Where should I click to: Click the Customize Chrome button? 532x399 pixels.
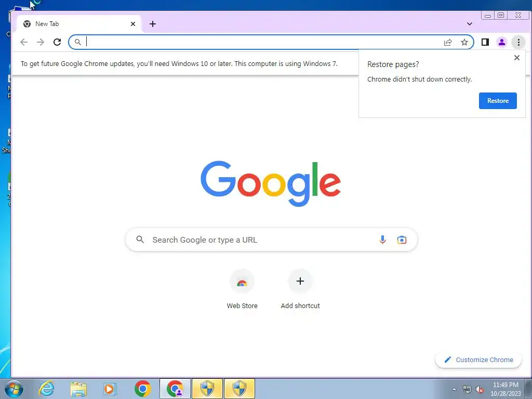click(478, 360)
